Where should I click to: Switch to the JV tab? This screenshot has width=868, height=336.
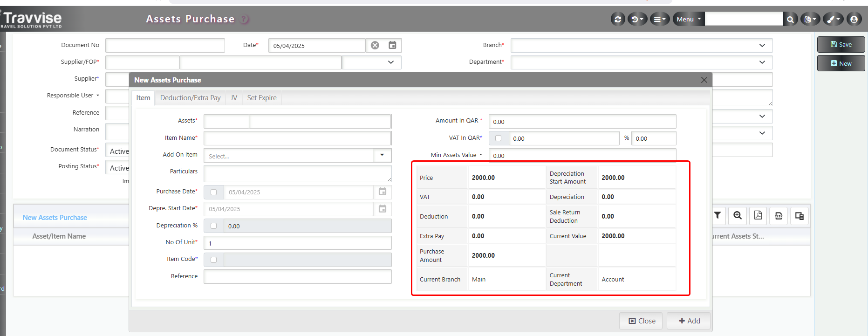(x=234, y=98)
